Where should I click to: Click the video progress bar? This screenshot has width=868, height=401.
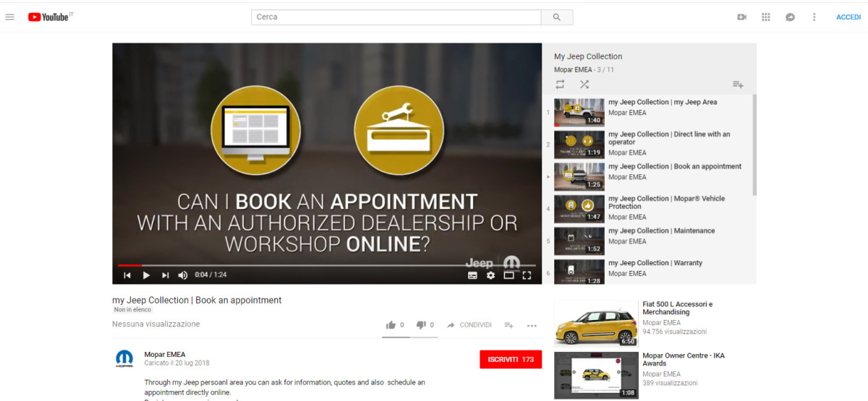tap(325, 265)
